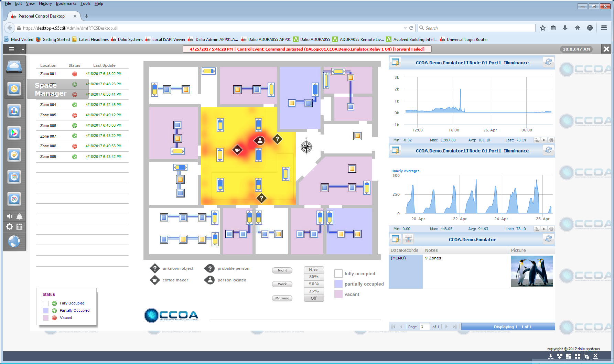The width and height of the screenshot is (614, 364).
Task: Switch chart type under the Hourly Averages chart
Action: point(537,229)
